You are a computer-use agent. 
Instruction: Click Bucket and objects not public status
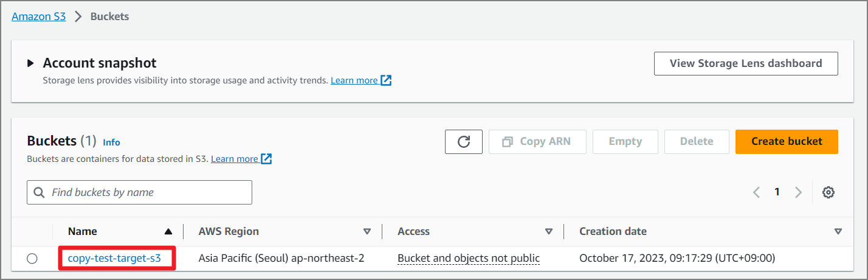pos(469,258)
